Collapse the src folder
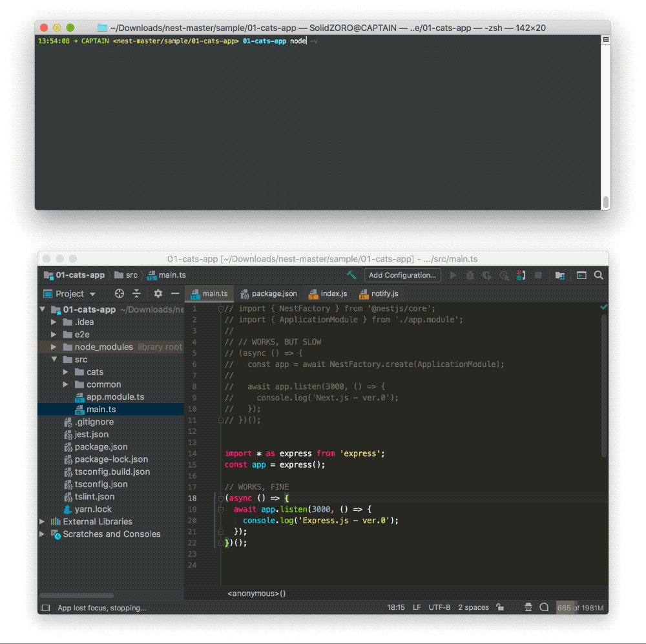The image size is (646, 644). [54, 359]
